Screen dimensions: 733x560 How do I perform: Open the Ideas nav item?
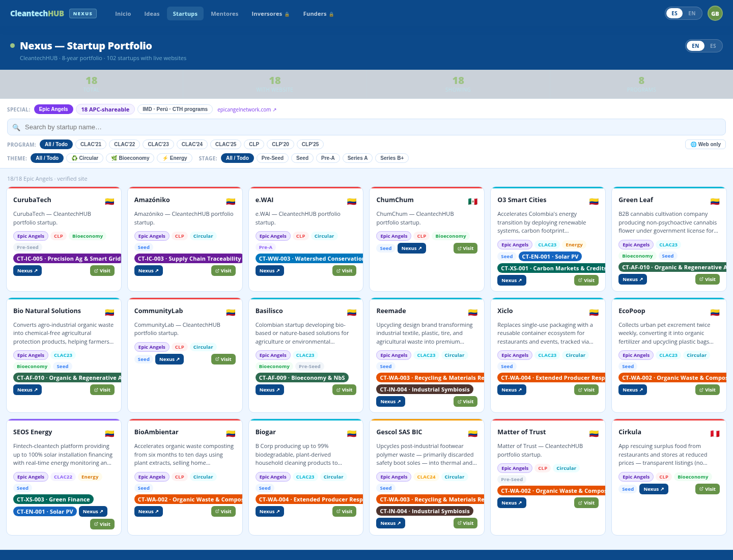(152, 14)
